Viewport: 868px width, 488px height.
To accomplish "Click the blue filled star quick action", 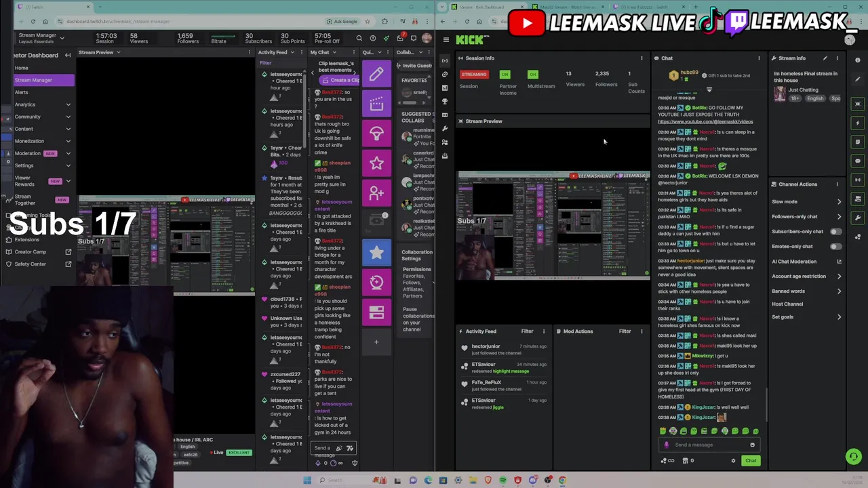I will click(376, 253).
